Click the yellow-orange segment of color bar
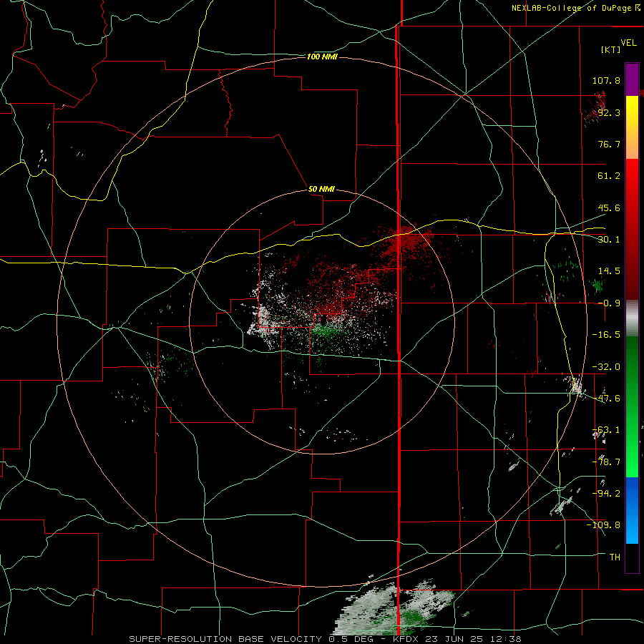The height and width of the screenshot is (644, 644). pyautogui.click(x=632, y=127)
